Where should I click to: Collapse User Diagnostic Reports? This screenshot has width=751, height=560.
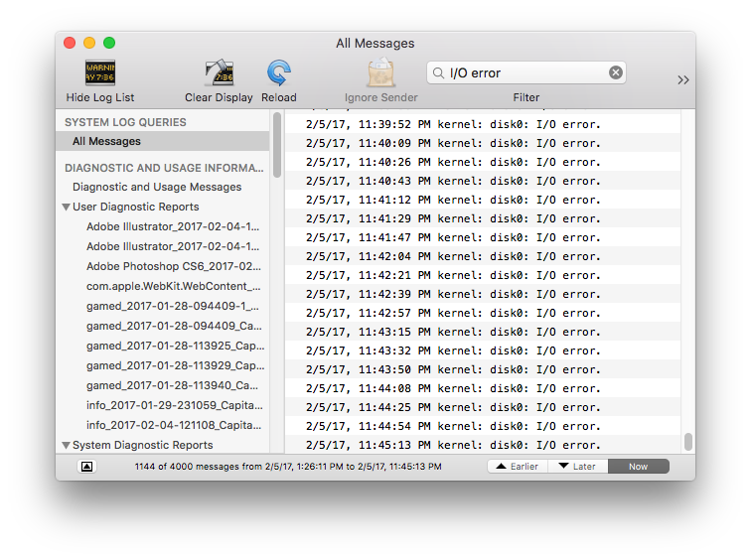point(67,208)
